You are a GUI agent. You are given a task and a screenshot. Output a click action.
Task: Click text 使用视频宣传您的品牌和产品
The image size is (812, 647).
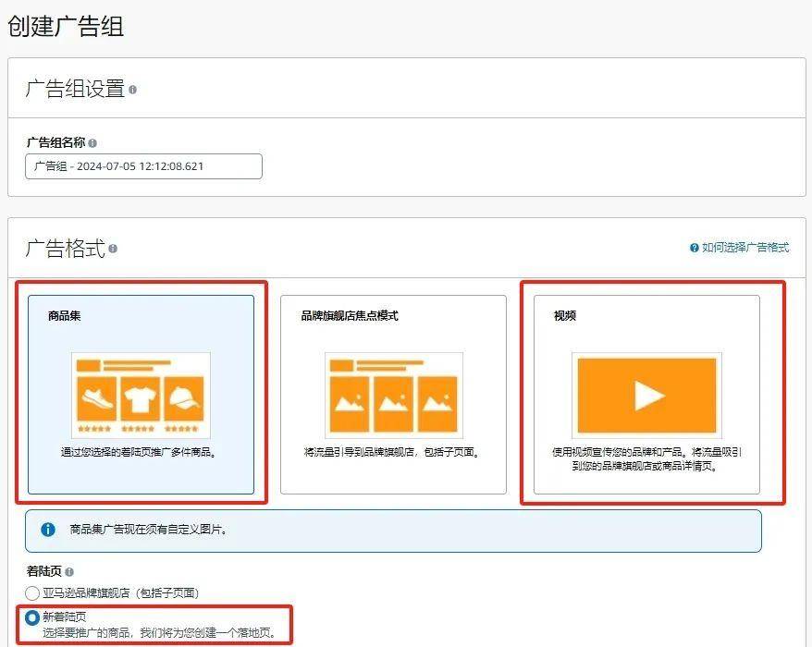click(x=617, y=452)
